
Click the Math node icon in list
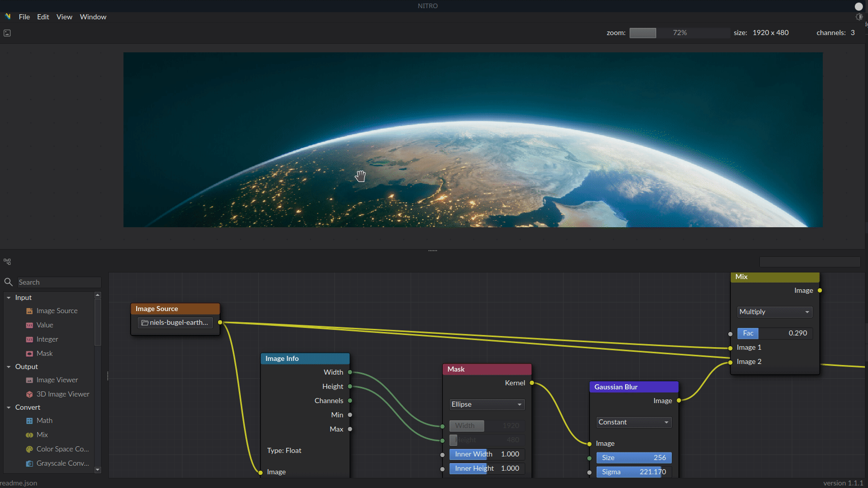29,420
